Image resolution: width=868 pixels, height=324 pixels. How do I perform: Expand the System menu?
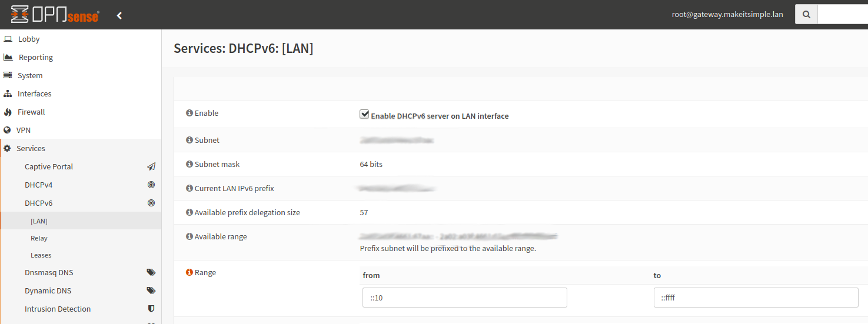click(x=30, y=75)
